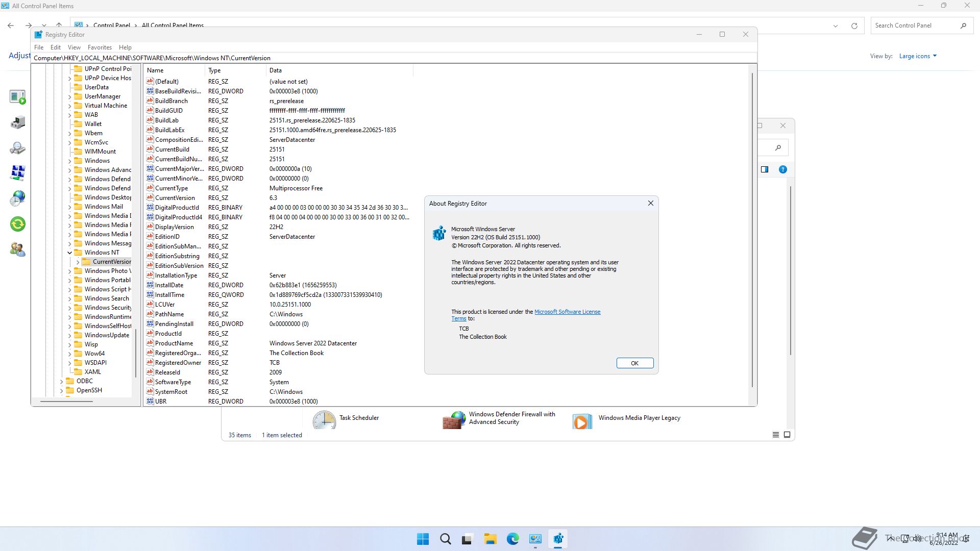Switch to details view in background window
Screen dimensions: 980x551
775,435
